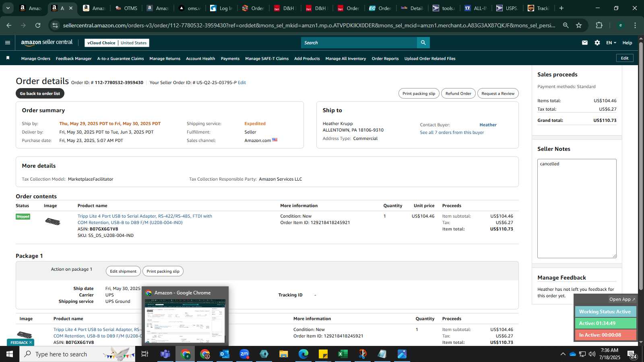Open Manage Orders menu
Screen dimensions: 644x362
click(x=36, y=59)
